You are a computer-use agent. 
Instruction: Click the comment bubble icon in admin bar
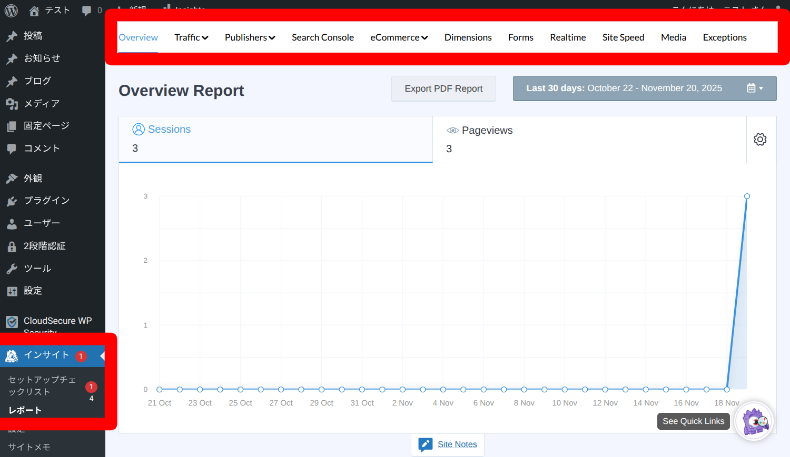[x=86, y=10]
